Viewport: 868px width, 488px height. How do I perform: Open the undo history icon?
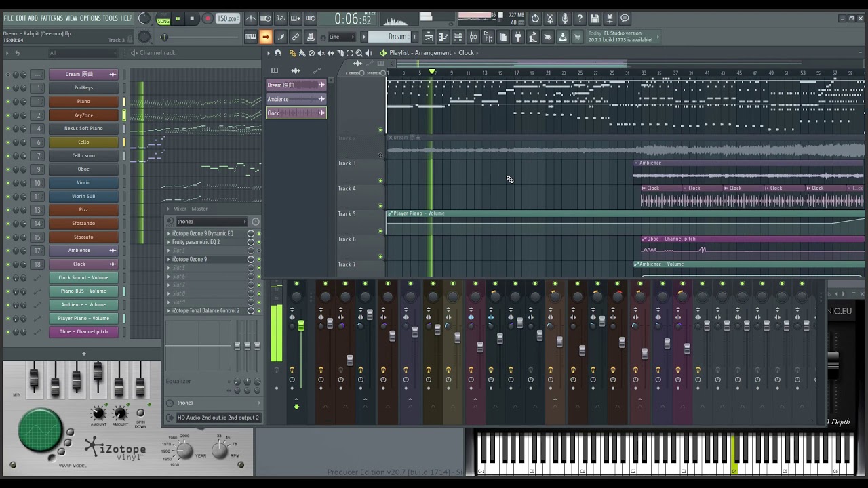pyautogui.click(x=535, y=19)
